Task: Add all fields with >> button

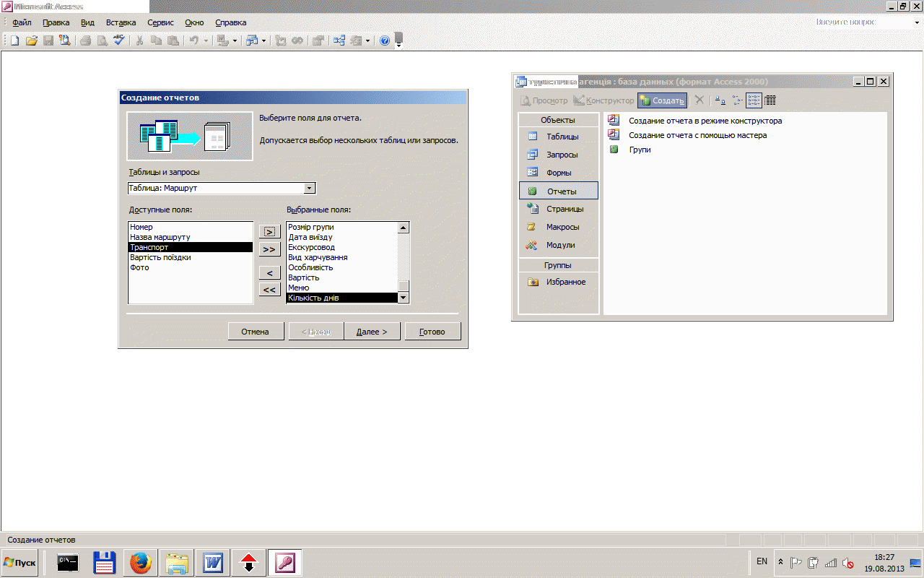Action: 269,249
